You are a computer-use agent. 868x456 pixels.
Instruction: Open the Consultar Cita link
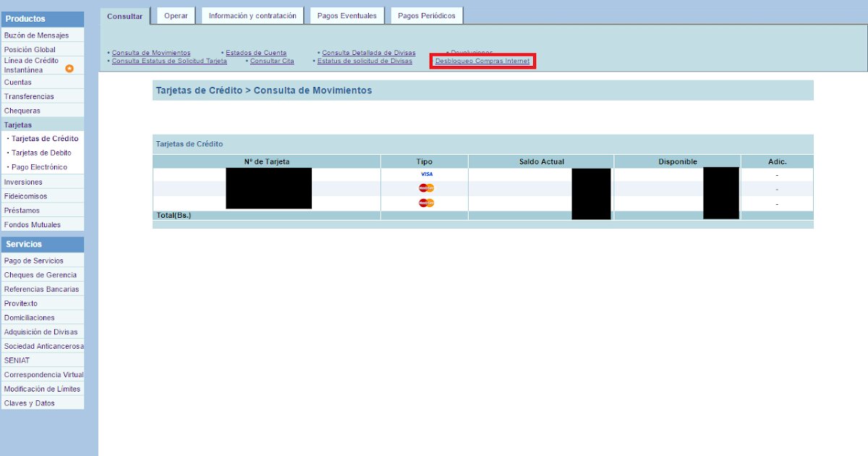click(272, 62)
